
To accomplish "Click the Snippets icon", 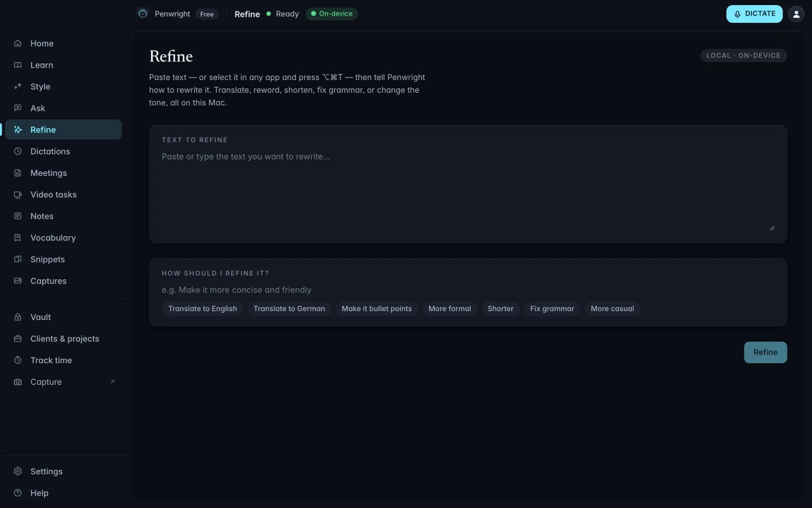I will click(x=18, y=259).
